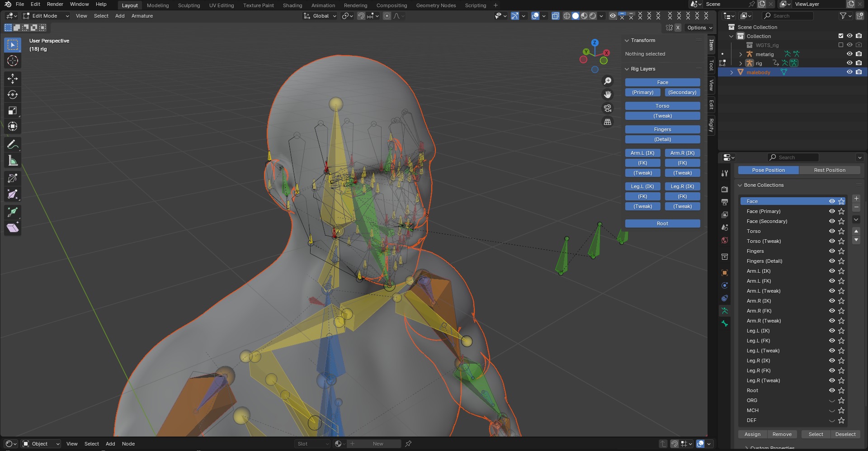Select the Measure tool
This screenshot has height=451, width=868.
pos(13,161)
